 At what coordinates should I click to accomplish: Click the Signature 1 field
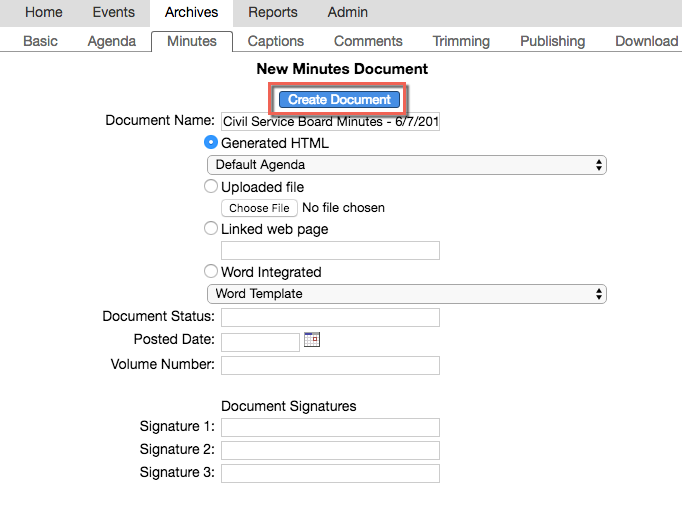tap(330, 428)
